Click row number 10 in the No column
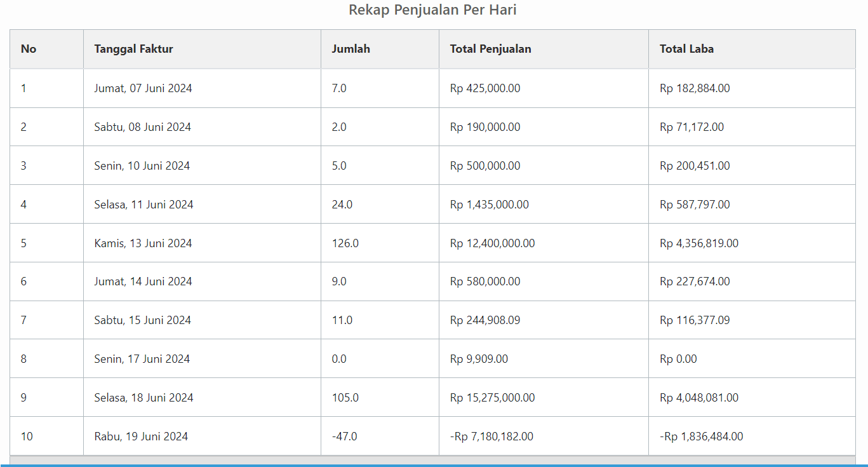This screenshot has width=868, height=467. click(27, 437)
